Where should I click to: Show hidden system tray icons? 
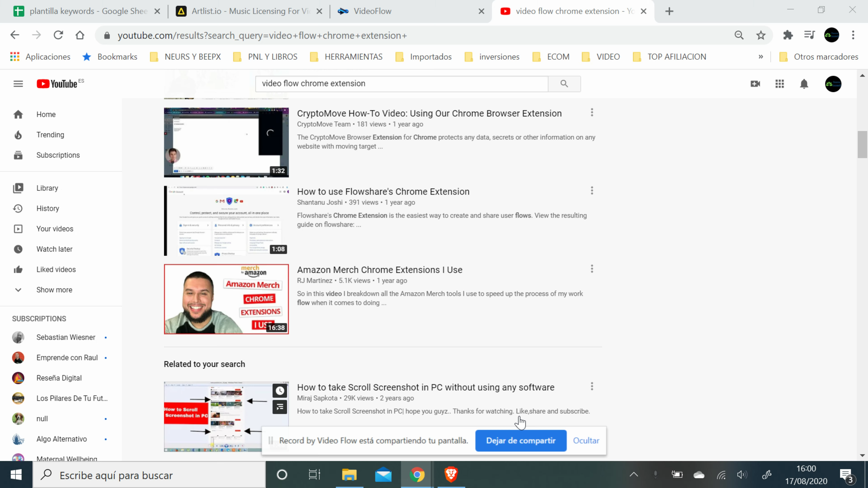[633, 475]
